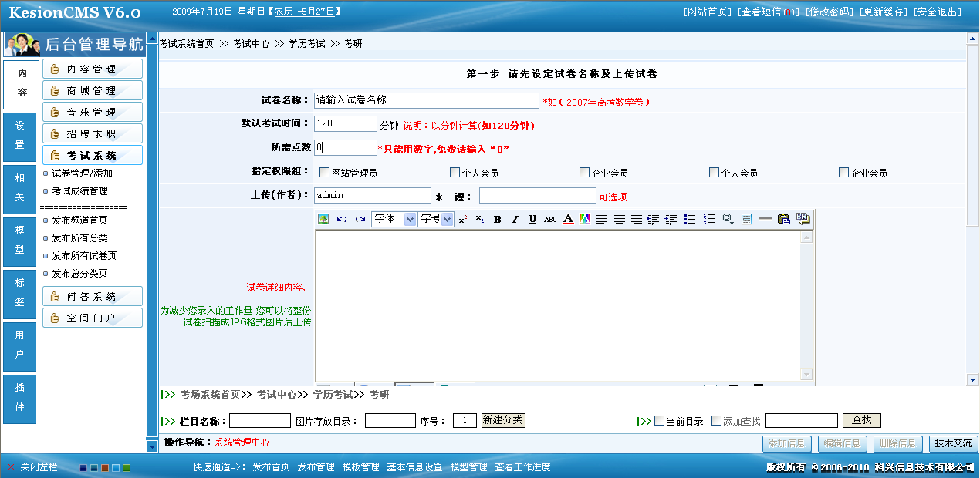Check the 网站管理员 permission checkbox
980x478 pixels.
324,172
